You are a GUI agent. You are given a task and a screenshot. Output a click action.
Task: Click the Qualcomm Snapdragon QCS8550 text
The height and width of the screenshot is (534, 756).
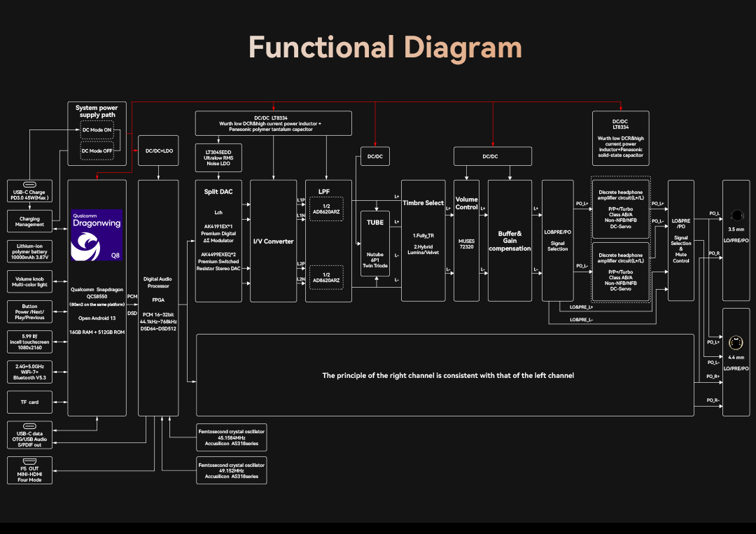point(97,293)
